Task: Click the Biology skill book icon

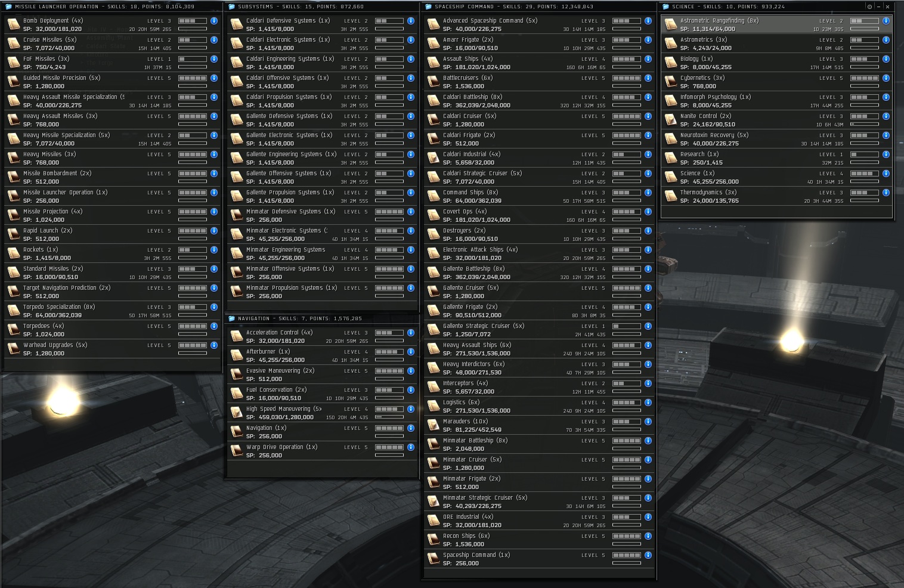Action: click(x=671, y=63)
